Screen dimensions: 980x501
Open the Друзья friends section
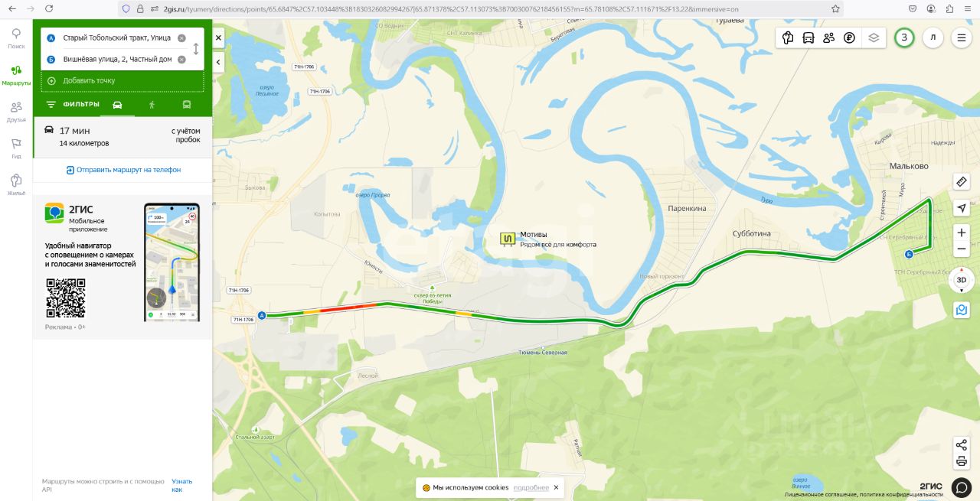[x=16, y=112]
